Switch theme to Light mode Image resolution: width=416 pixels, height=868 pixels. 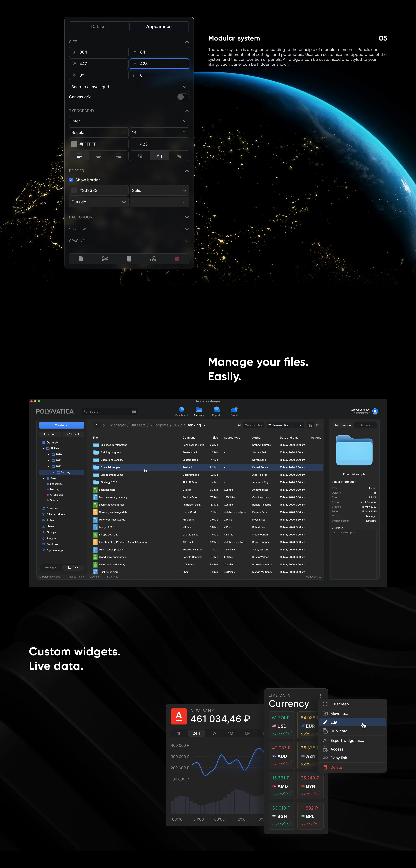(x=51, y=567)
